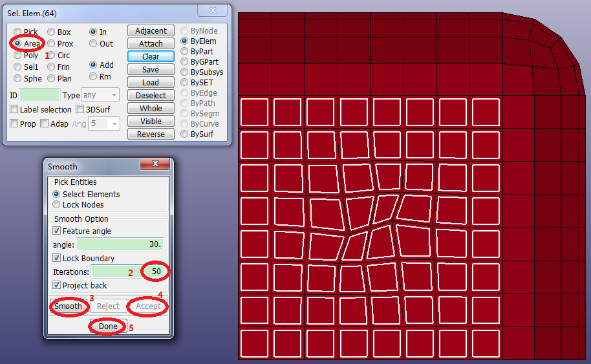This screenshot has height=364, width=591.
Task: Click Done in the Smooth dialog
Action: pos(108,327)
